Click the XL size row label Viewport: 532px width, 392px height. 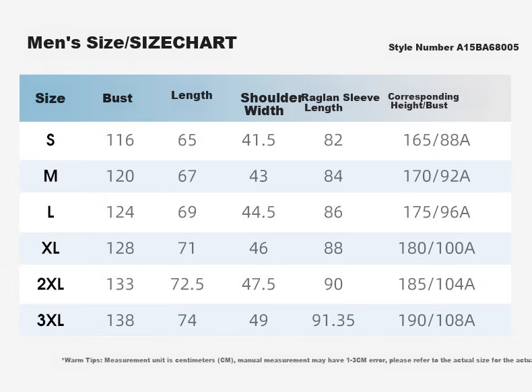click(x=51, y=248)
